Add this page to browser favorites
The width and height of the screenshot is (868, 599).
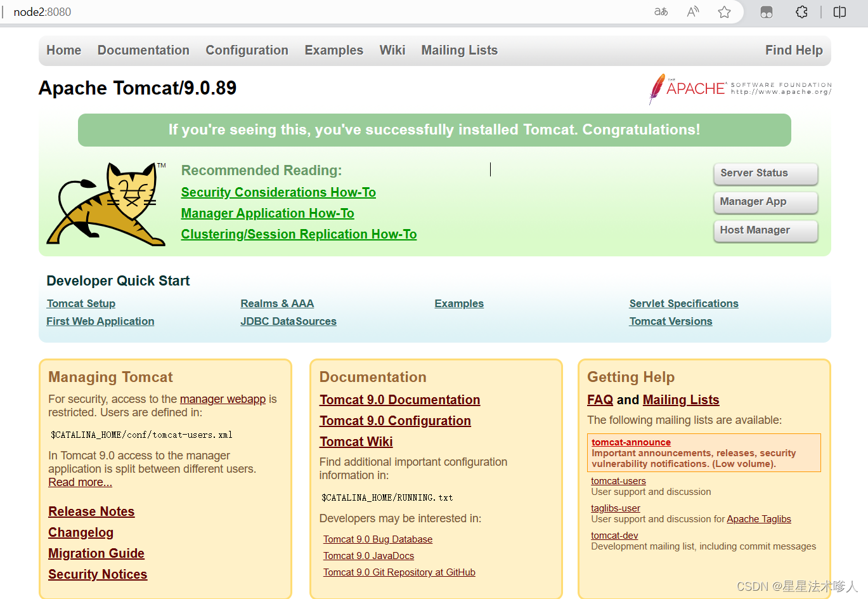point(725,11)
